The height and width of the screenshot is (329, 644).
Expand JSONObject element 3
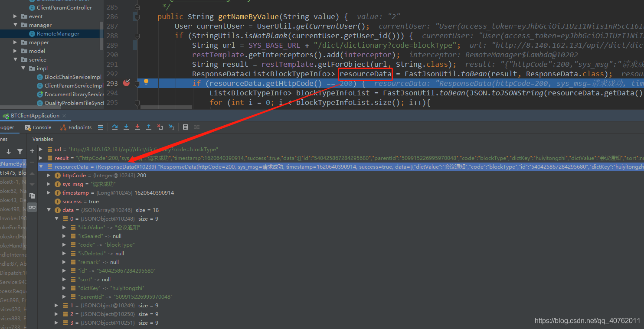57,323
